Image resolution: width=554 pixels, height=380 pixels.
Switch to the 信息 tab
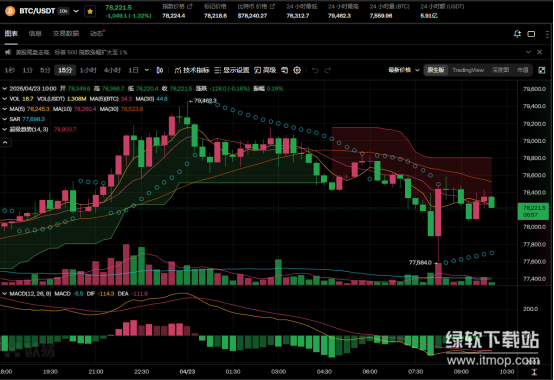pos(35,34)
